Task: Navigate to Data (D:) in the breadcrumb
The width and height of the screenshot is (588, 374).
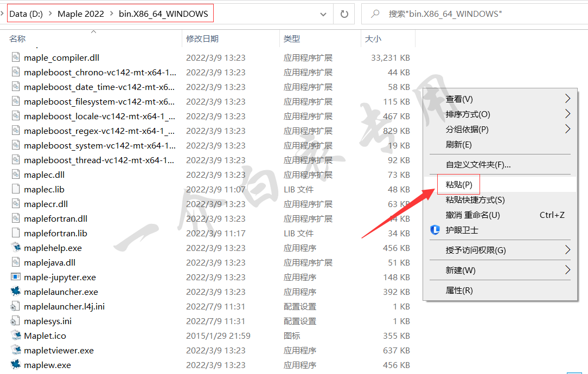Action: [26, 14]
